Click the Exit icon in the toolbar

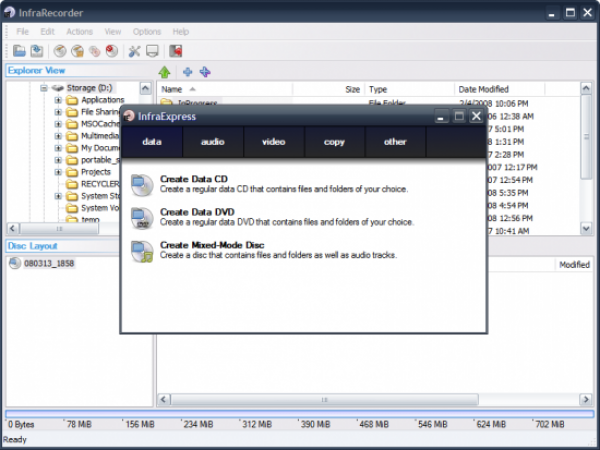click(x=176, y=51)
